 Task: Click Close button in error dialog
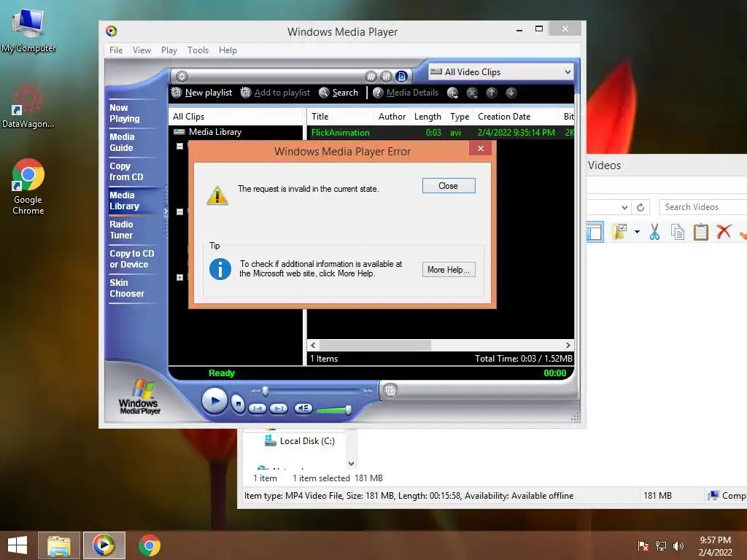449,186
